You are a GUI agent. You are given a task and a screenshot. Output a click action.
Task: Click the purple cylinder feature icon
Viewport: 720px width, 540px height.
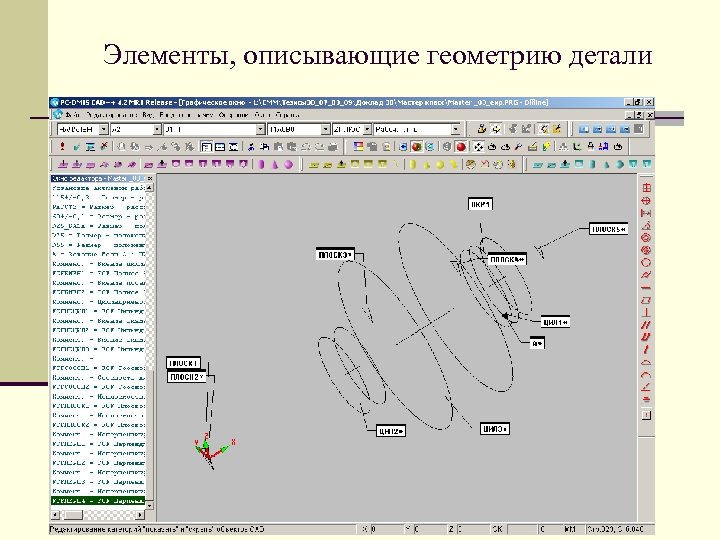(261, 164)
